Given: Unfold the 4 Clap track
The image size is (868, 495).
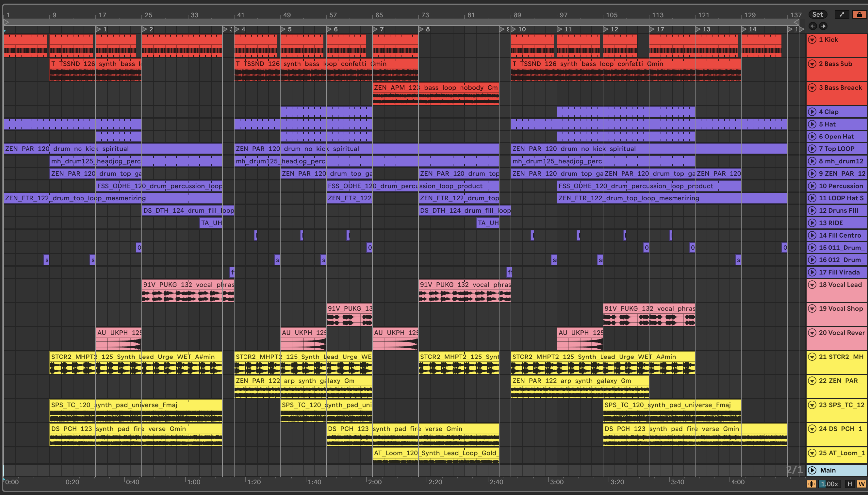Looking at the screenshot, I should pyautogui.click(x=812, y=112).
